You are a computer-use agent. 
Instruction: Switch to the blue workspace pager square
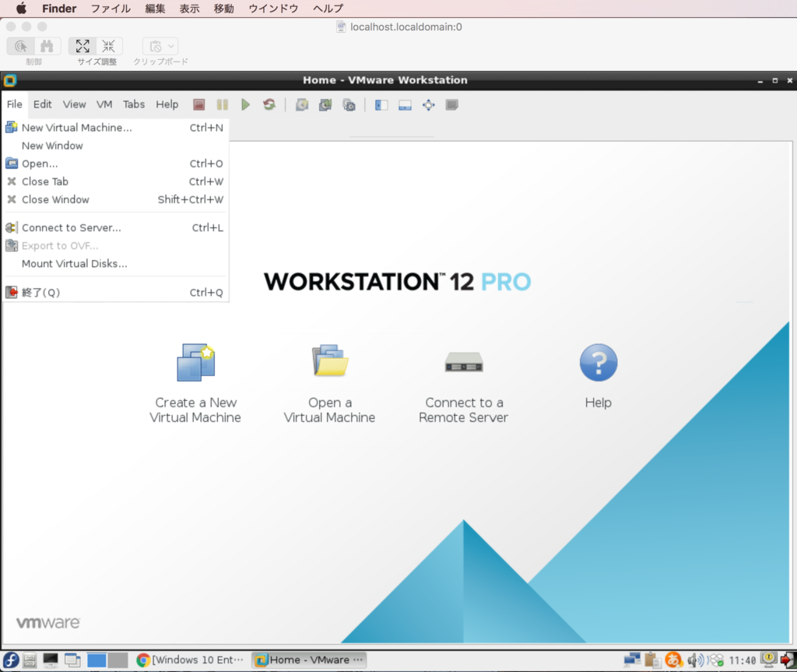click(x=96, y=660)
